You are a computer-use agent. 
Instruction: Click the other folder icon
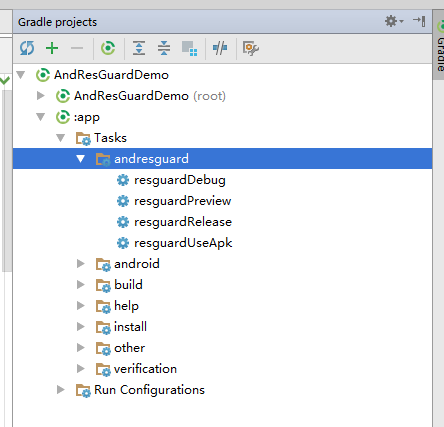(x=103, y=349)
